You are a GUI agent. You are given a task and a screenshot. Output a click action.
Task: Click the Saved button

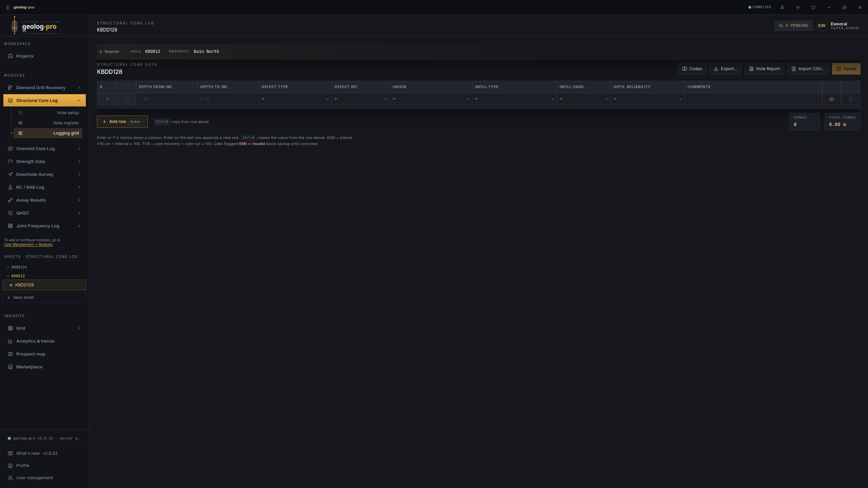point(846,69)
